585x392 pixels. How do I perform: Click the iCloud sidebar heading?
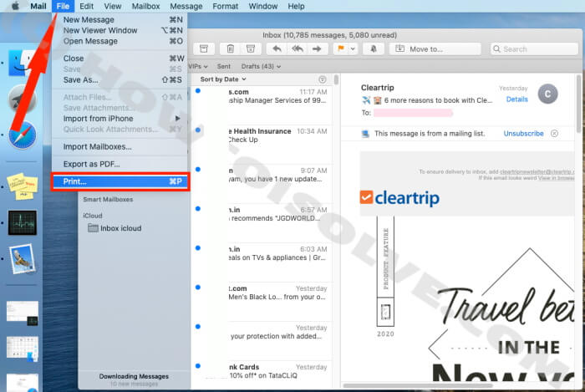tap(93, 216)
